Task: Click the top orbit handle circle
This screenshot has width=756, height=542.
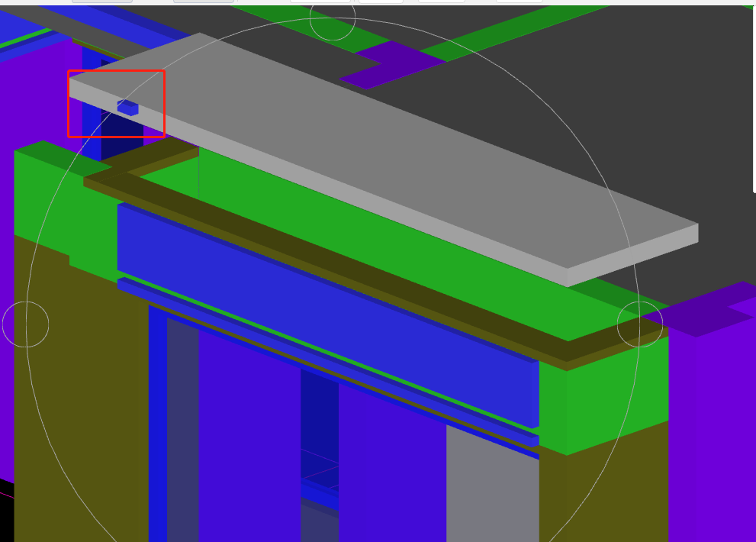Action: (332, 18)
